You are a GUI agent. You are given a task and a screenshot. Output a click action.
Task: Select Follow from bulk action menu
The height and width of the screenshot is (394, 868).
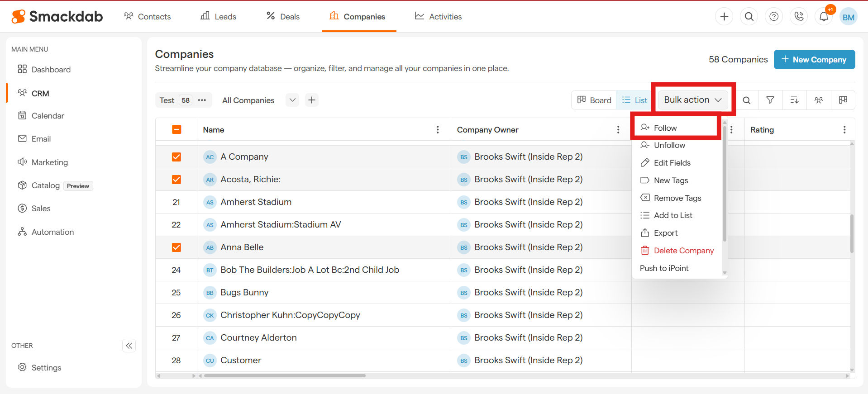click(x=665, y=128)
